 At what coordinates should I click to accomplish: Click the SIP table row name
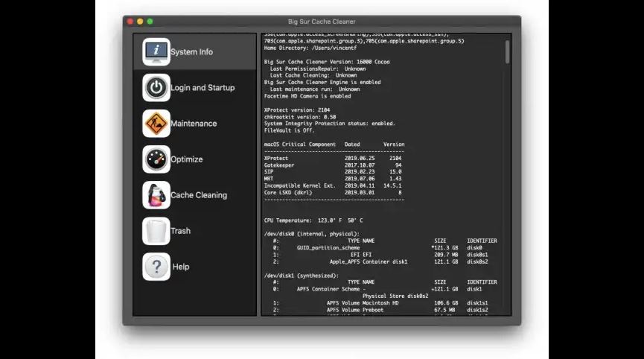[269, 172]
